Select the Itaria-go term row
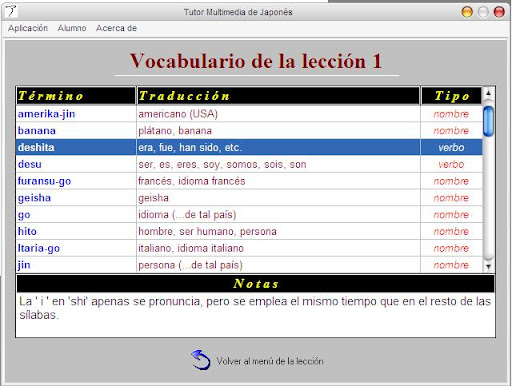512x386 pixels. tap(249, 248)
